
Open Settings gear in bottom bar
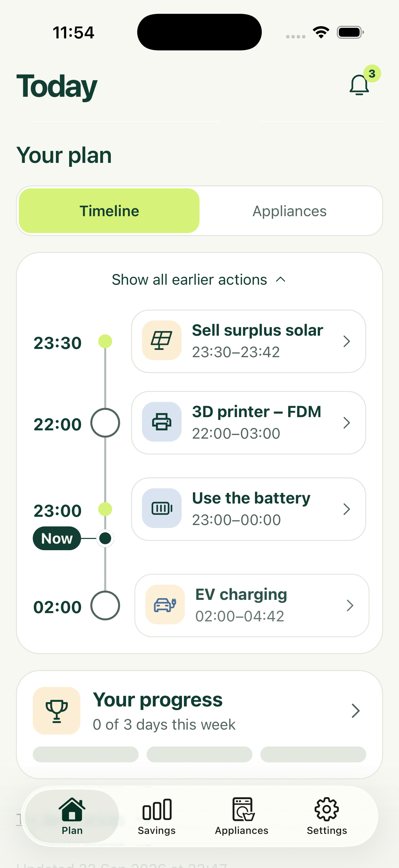click(x=327, y=816)
